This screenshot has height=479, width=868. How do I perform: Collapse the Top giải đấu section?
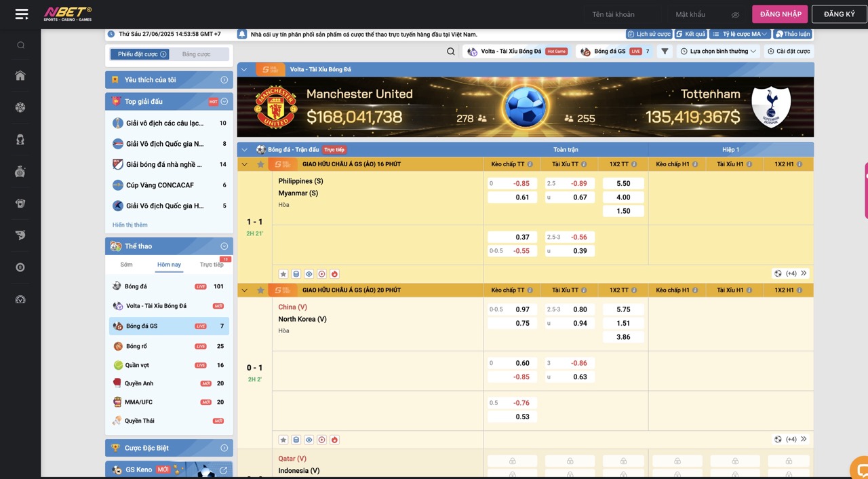pyautogui.click(x=224, y=102)
